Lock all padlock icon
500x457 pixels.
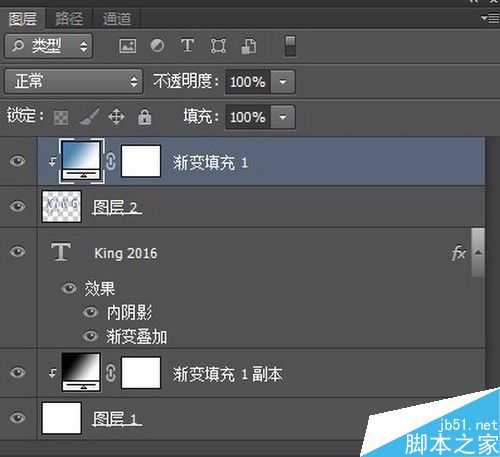tap(145, 117)
